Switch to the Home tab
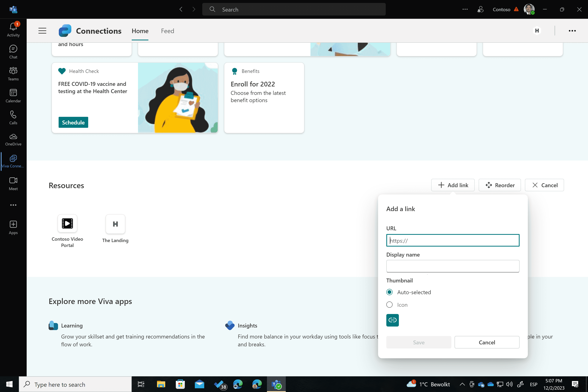588x392 pixels. 140,31
